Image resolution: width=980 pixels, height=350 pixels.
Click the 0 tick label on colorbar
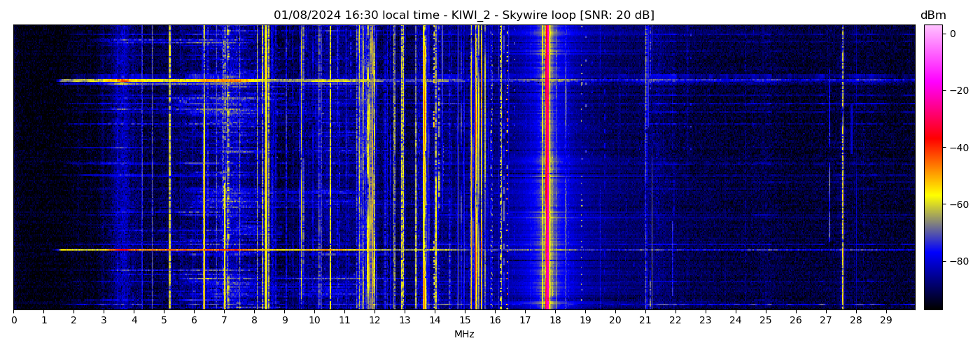click(x=952, y=34)
